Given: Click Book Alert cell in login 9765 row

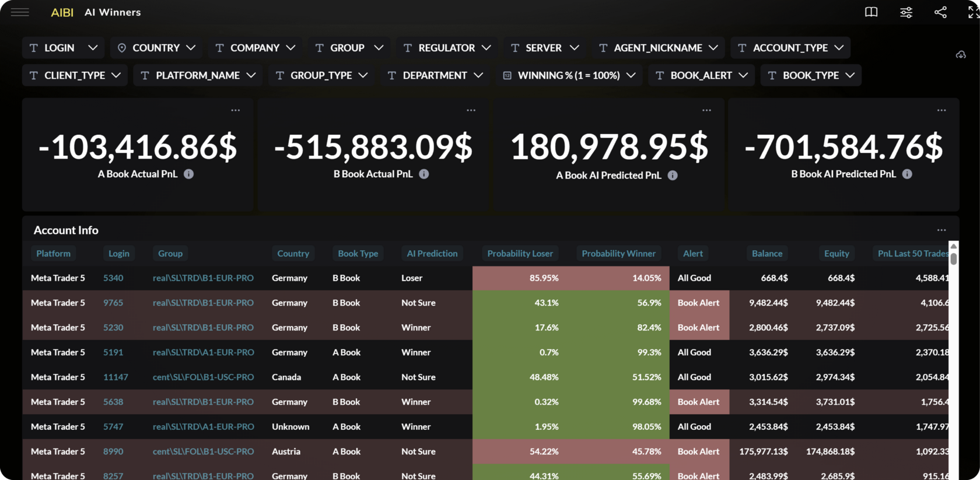Looking at the screenshot, I should (699, 303).
